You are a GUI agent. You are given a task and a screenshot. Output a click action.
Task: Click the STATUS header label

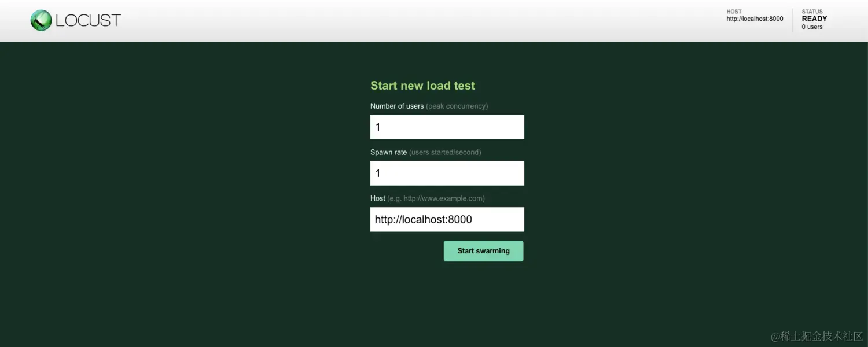(812, 12)
